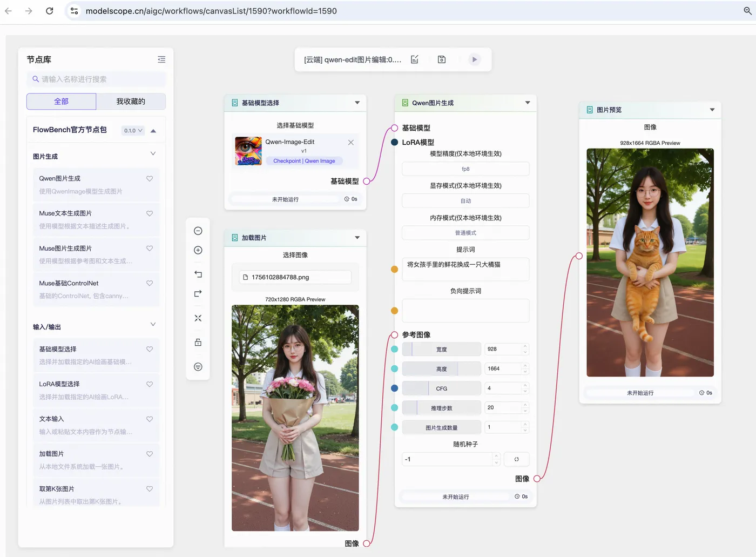Viewport: 756px width, 557px height.
Task: Adjust the 宽度 slider
Action: click(x=442, y=350)
